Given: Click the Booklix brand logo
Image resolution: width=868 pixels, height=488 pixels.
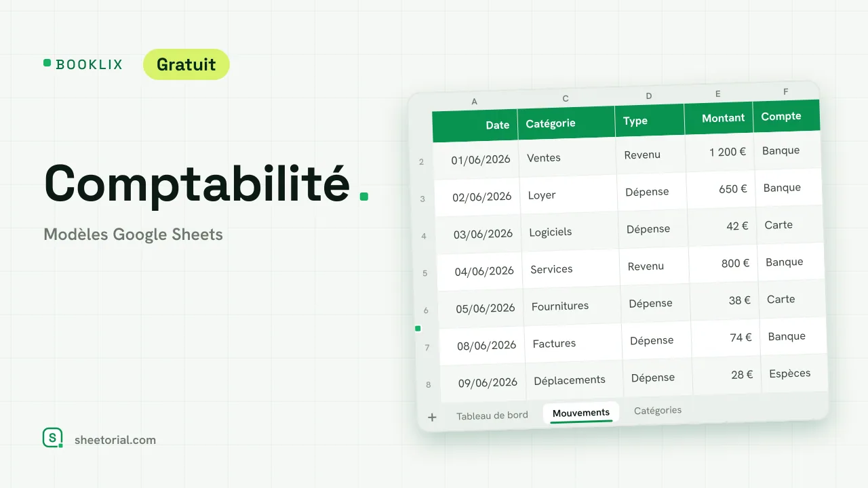Looking at the screenshot, I should 83,64.
